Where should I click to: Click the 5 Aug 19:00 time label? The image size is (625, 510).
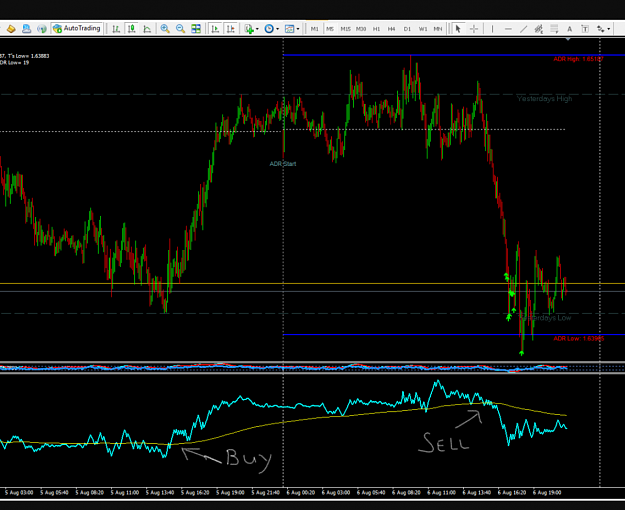230,492
